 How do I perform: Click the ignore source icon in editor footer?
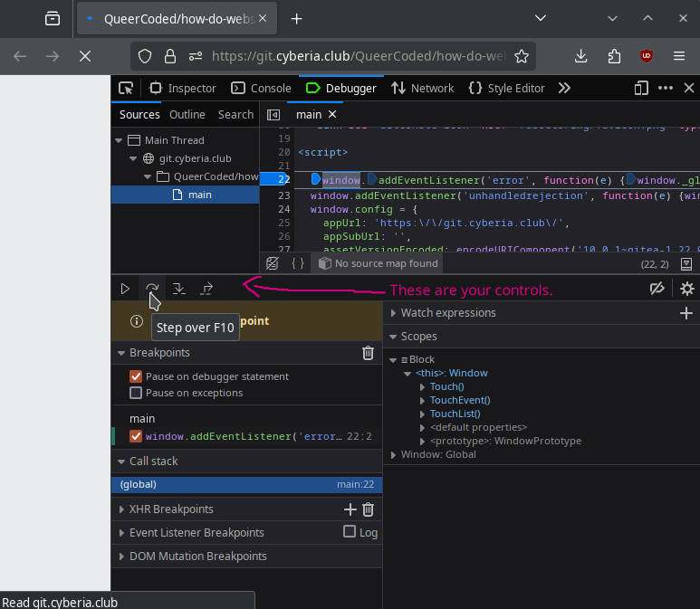tap(273, 263)
